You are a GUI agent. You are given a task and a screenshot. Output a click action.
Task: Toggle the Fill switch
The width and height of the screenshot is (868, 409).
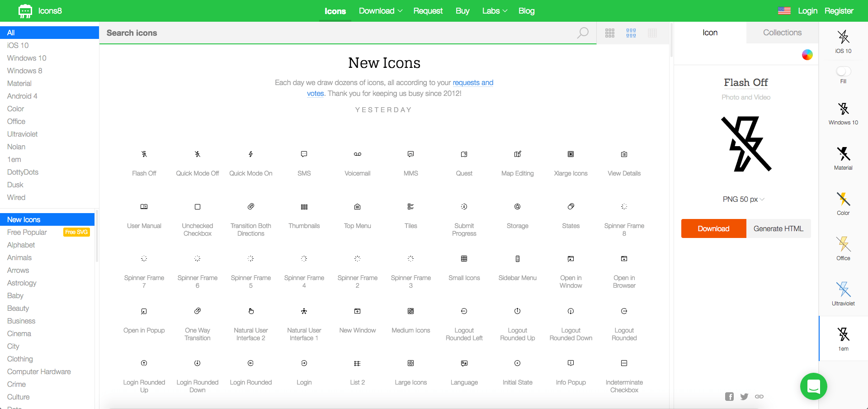(844, 71)
